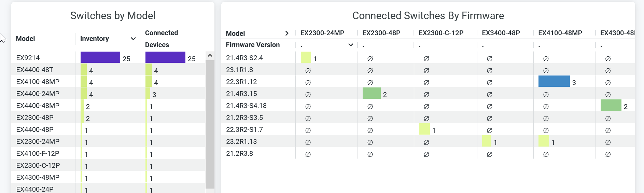Click the EX4400-48T model row
This screenshot has width=644, height=193.
pos(35,70)
